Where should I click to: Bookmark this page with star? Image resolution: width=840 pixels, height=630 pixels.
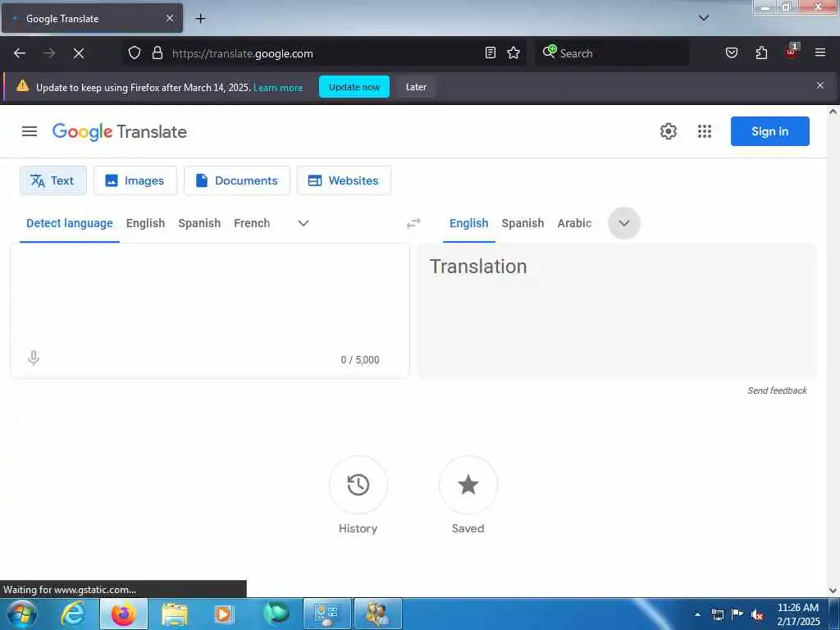click(x=514, y=52)
